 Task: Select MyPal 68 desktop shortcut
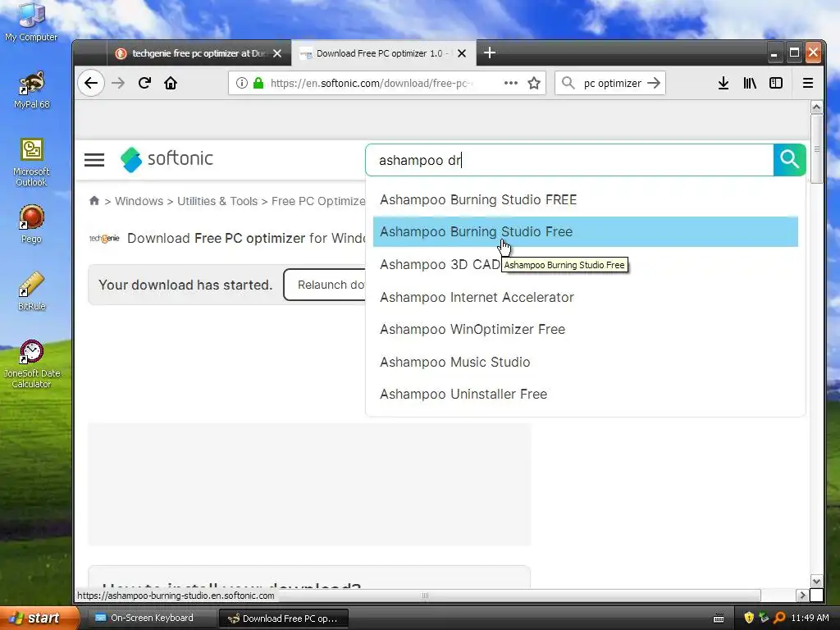31,90
